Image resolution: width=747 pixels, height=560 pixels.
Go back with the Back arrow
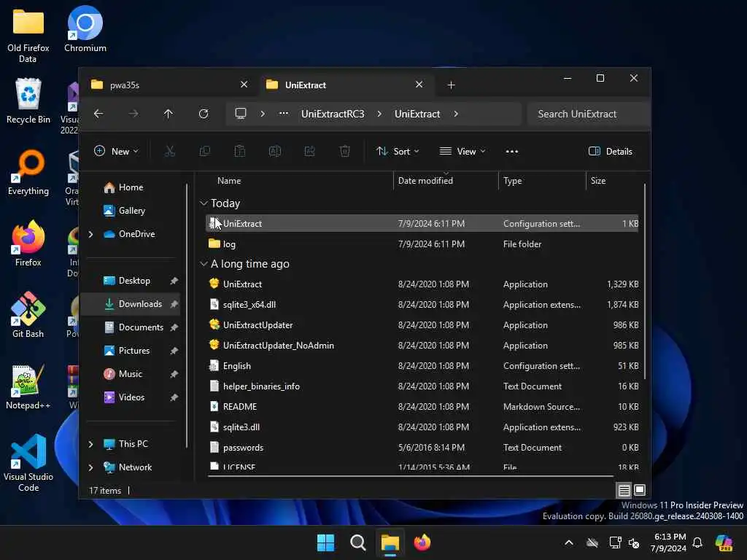click(x=98, y=114)
